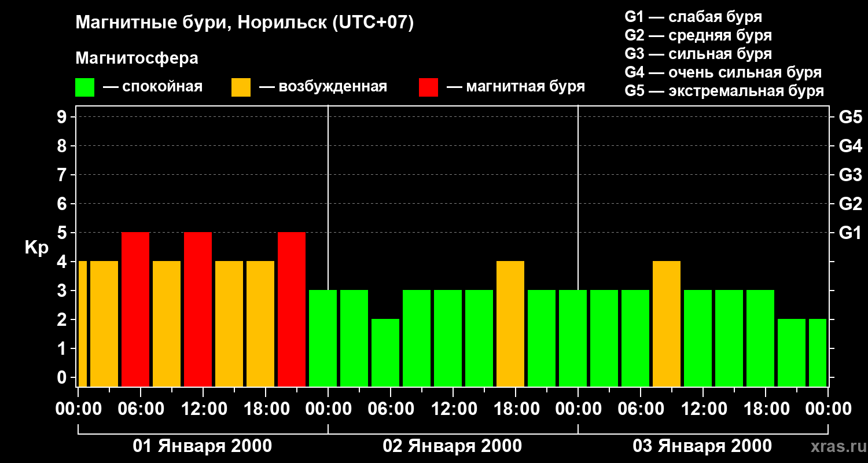Click the first 00:00 label at axis start
Image resolution: width=868 pixels, height=463 pixels.
click(x=78, y=409)
